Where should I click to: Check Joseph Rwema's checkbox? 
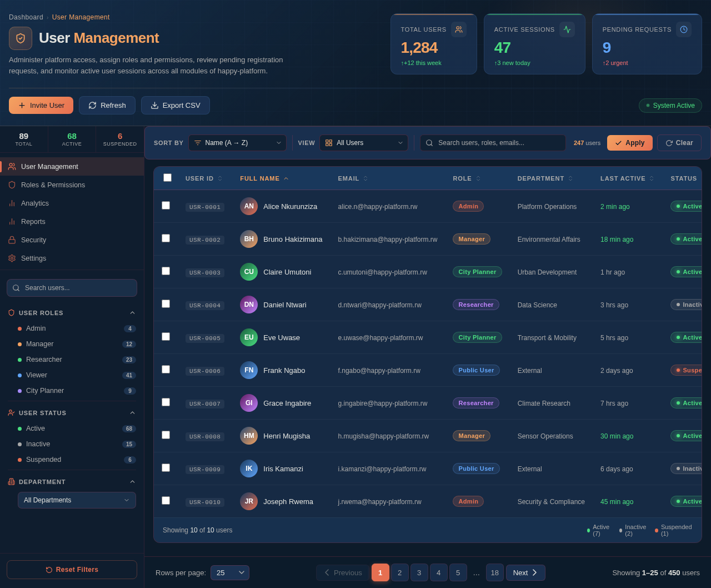[x=166, y=501]
